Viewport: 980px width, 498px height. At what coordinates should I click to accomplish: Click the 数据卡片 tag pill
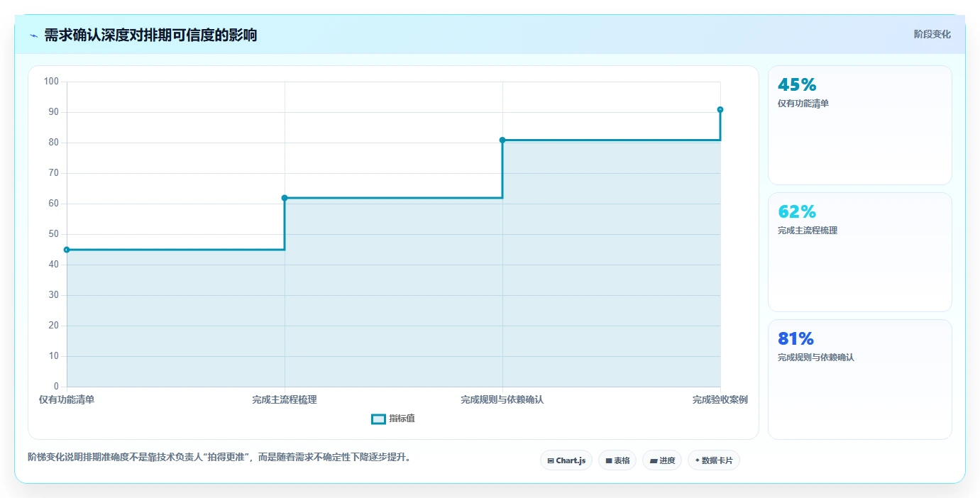click(x=714, y=460)
